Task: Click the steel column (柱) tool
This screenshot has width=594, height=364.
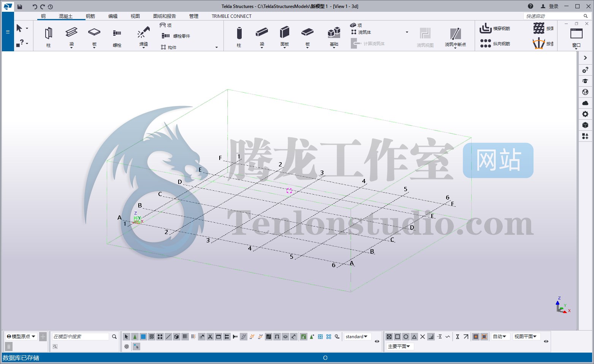Action: tap(48, 36)
